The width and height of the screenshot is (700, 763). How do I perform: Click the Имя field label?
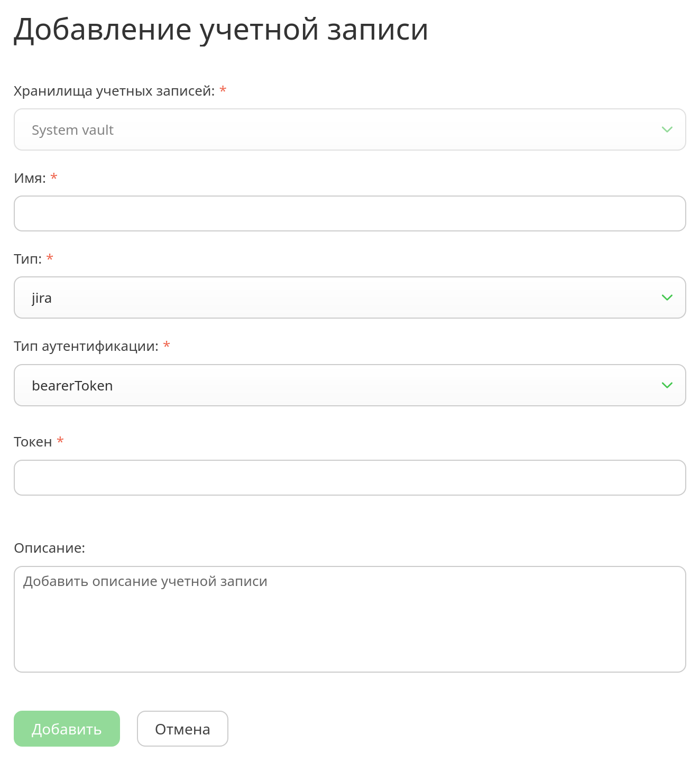point(30,178)
